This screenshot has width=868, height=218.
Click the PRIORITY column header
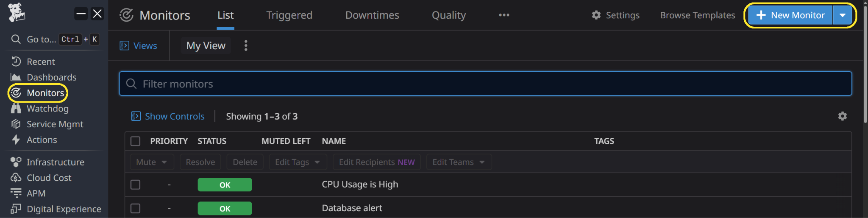(x=169, y=141)
